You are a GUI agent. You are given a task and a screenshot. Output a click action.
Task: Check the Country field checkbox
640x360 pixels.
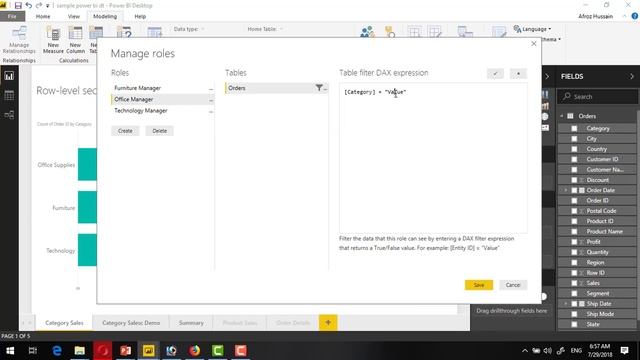[x=574, y=149]
